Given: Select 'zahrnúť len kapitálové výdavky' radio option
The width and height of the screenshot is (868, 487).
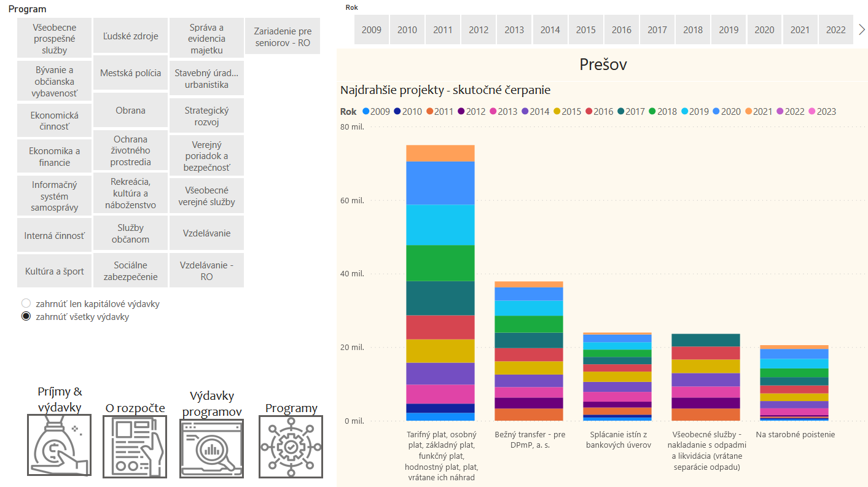Looking at the screenshot, I should [x=26, y=303].
